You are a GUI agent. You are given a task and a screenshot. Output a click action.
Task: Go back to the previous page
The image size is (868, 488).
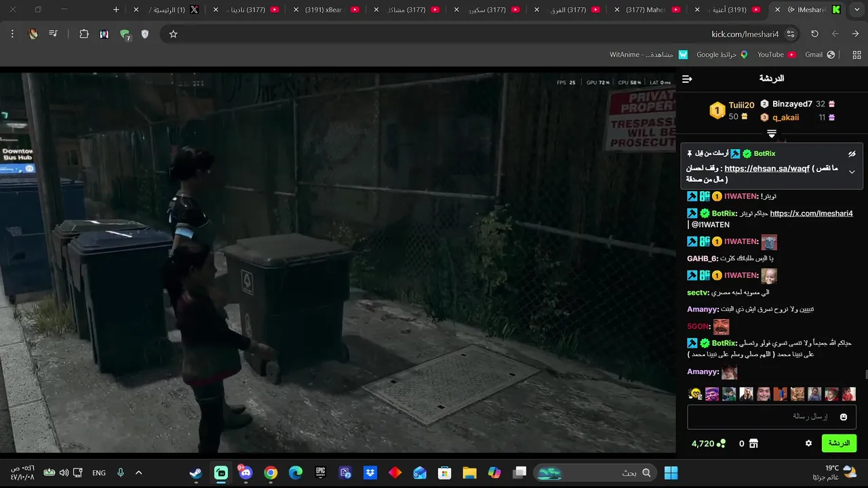click(x=856, y=34)
